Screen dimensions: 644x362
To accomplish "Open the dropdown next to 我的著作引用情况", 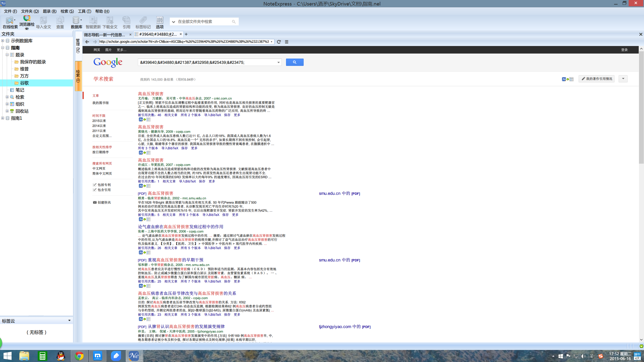I will 623,79.
